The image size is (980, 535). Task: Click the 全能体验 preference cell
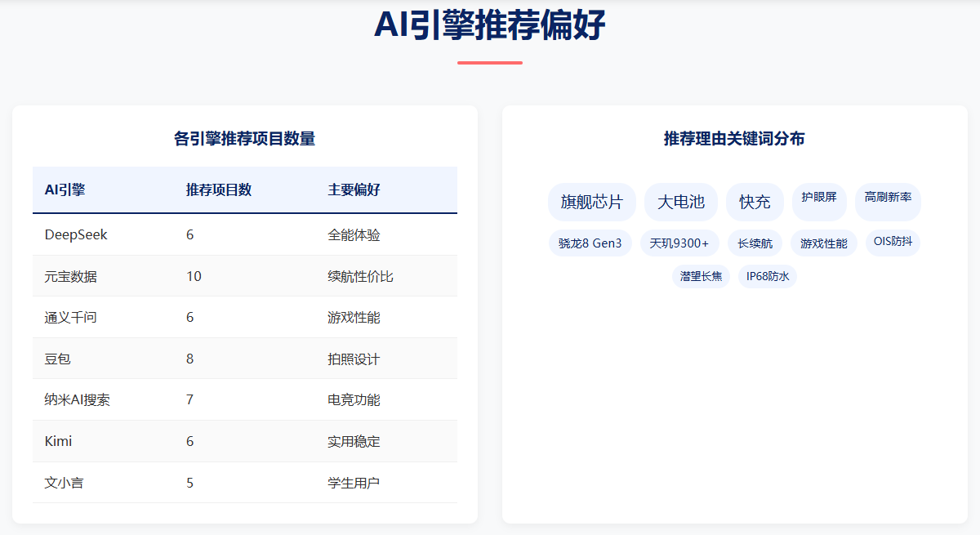pos(386,234)
